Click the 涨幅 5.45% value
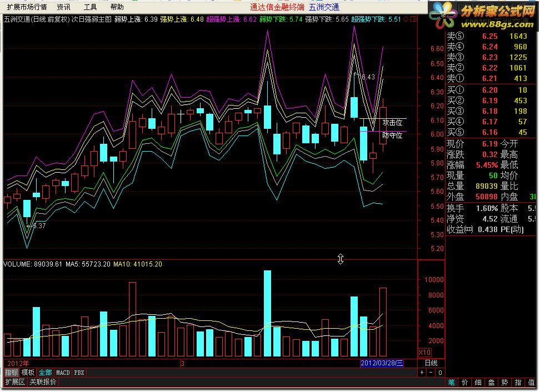Viewport: 540px width, 392px height. point(487,165)
